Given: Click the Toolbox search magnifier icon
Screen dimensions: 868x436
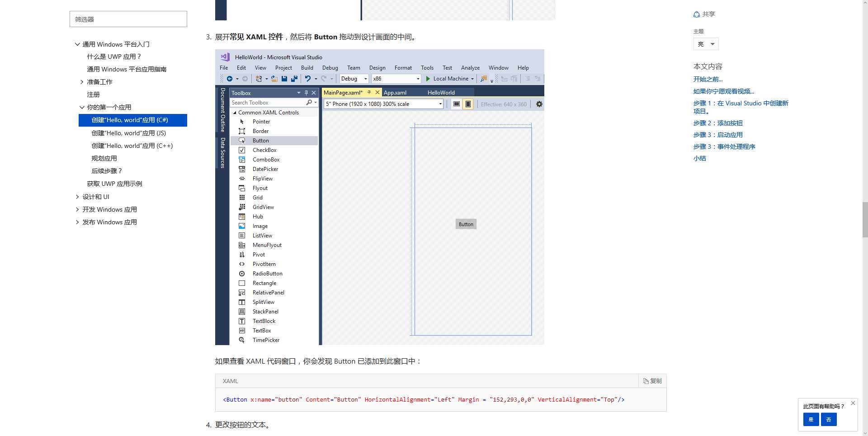Looking at the screenshot, I should 309,103.
